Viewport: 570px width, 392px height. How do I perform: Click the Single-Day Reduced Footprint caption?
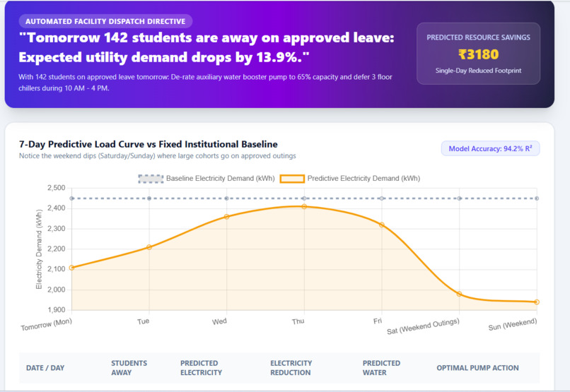pyautogui.click(x=478, y=71)
